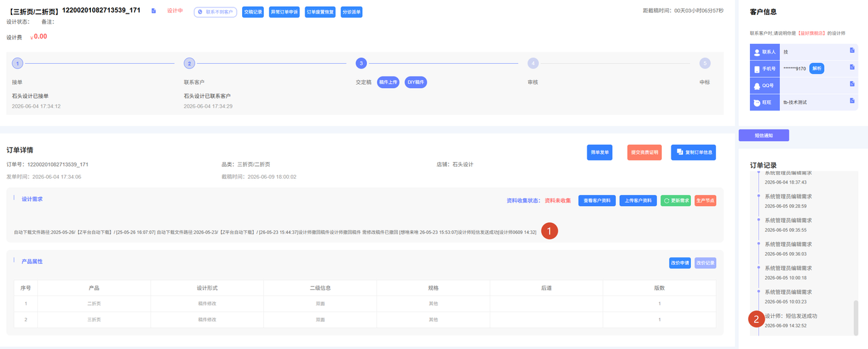Click record entry dated 2026-06-05 10:03:23
Image resolution: width=868 pixels, height=349 pixels.
788,296
